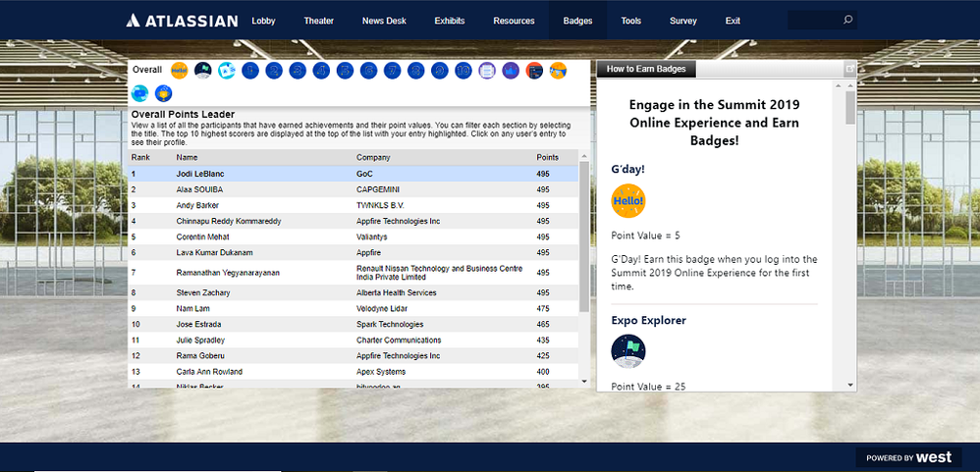This screenshot has height=472, width=980.
Task: Click the Rank column header
Action: pos(140,157)
